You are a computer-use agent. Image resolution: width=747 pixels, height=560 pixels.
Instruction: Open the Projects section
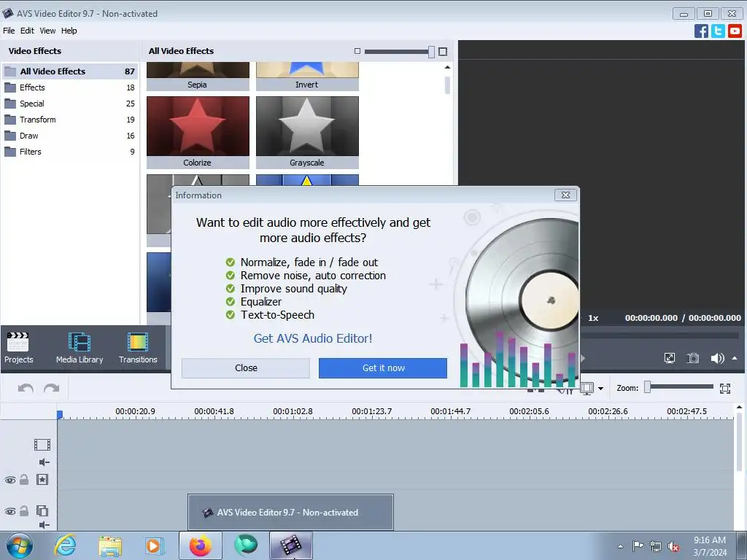pyautogui.click(x=18, y=348)
